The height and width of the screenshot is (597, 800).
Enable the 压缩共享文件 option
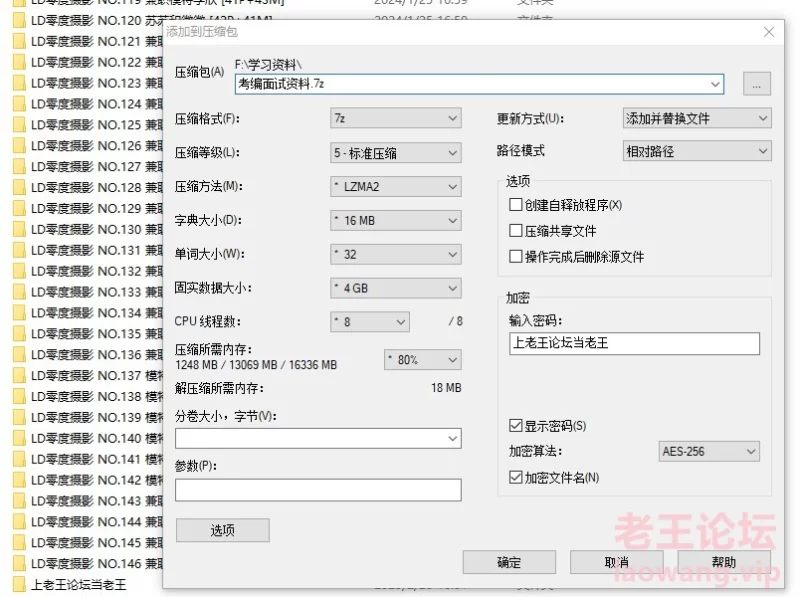tap(516, 228)
